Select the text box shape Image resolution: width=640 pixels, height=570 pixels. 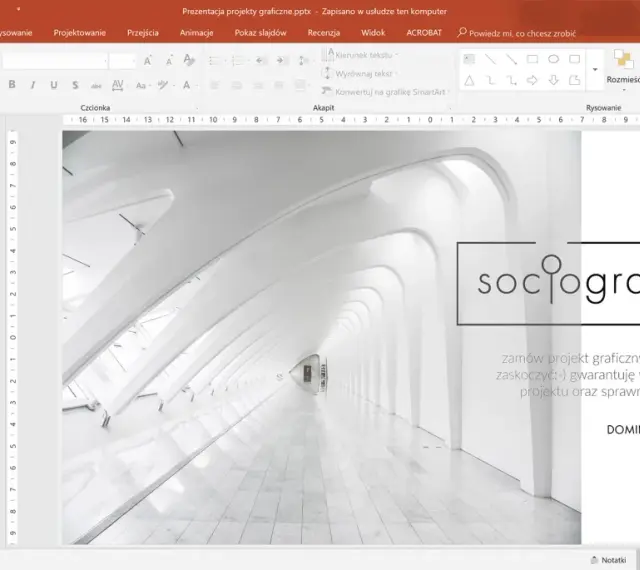pos(469,59)
